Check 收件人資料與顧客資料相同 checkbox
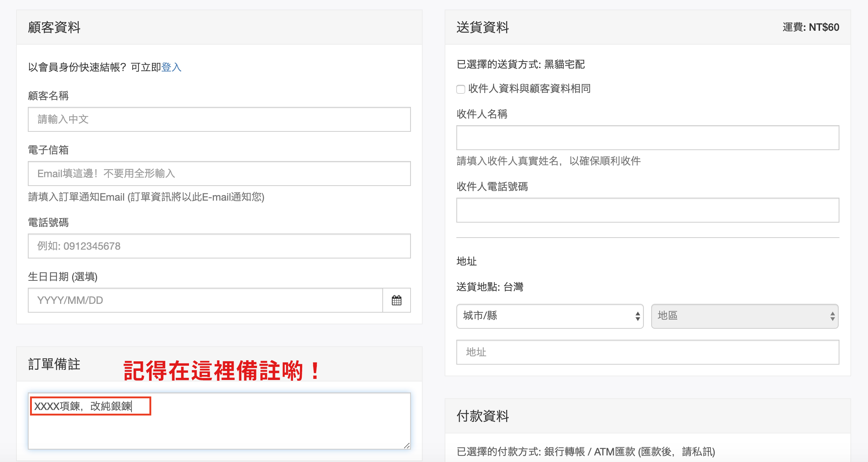The image size is (868, 462). tap(461, 89)
